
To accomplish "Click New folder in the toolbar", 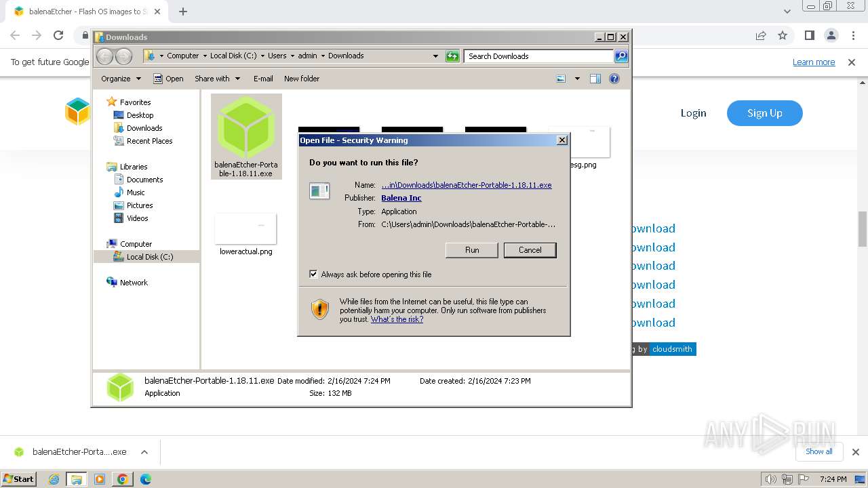I will [x=302, y=79].
